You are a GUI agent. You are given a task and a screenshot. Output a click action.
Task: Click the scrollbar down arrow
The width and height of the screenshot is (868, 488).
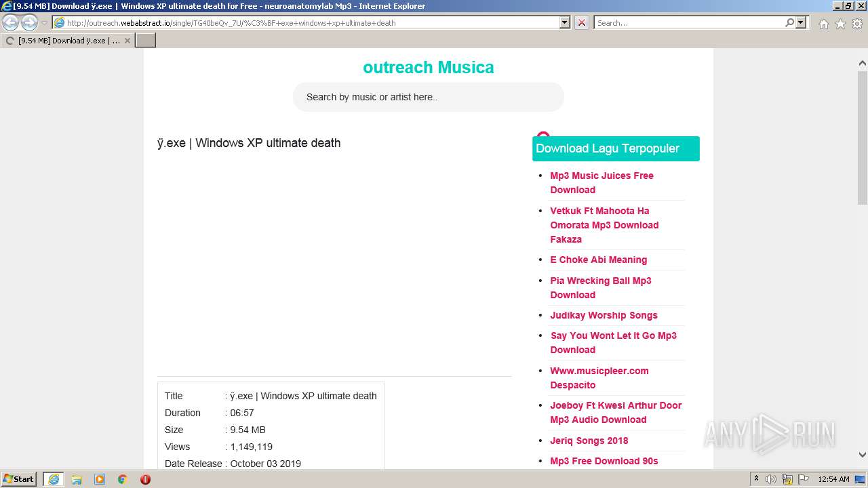pos(862,455)
